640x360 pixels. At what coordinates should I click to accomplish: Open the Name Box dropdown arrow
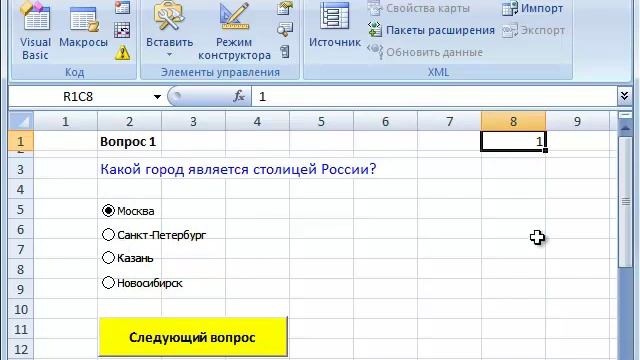coord(157,97)
